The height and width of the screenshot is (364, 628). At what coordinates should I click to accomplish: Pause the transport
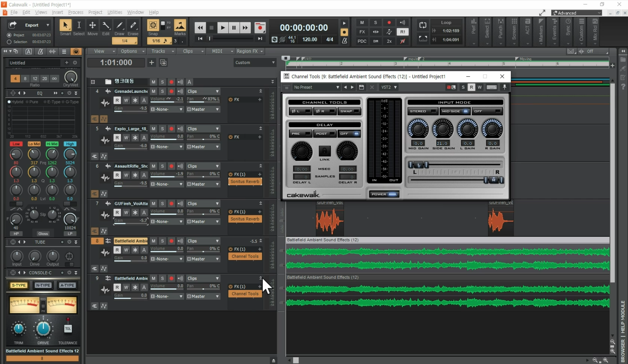[234, 28]
